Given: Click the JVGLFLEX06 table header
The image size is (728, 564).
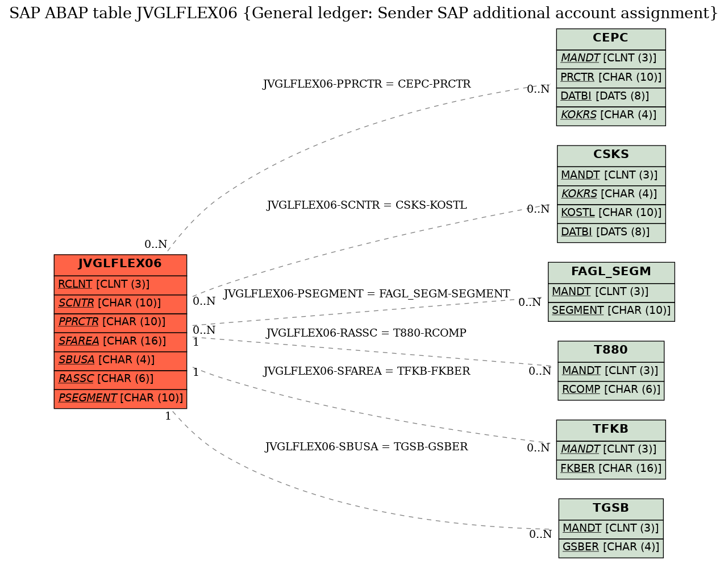Looking at the screenshot, I should pos(120,264).
